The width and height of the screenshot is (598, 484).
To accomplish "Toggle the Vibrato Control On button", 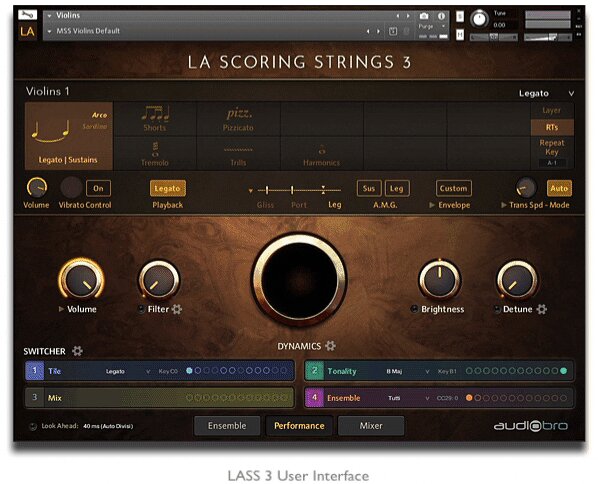I will coord(98,188).
